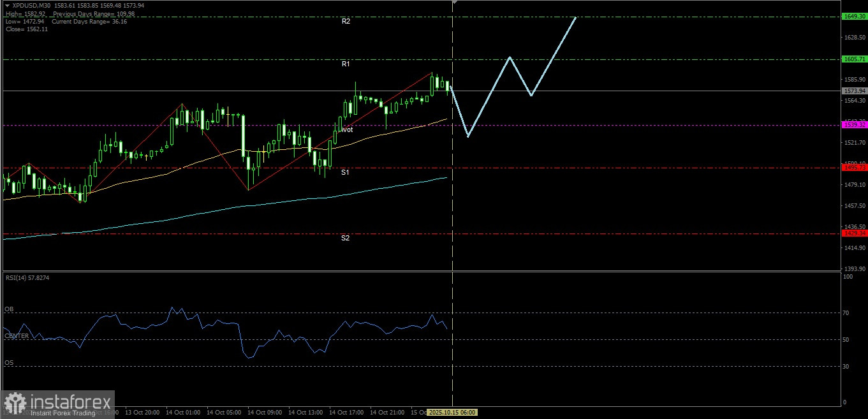Viewport: 868px width, 419px height.
Task: Click the green 1649.30 price tag
Action: (854, 17)
